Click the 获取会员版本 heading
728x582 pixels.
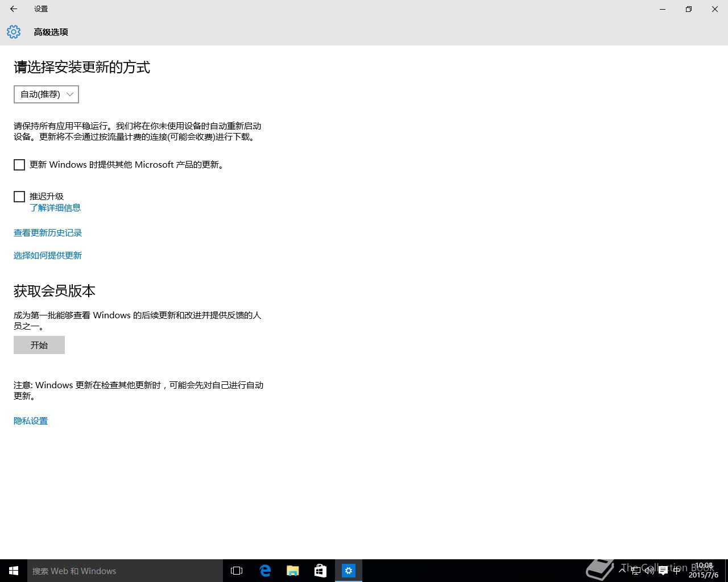[55, 291]
